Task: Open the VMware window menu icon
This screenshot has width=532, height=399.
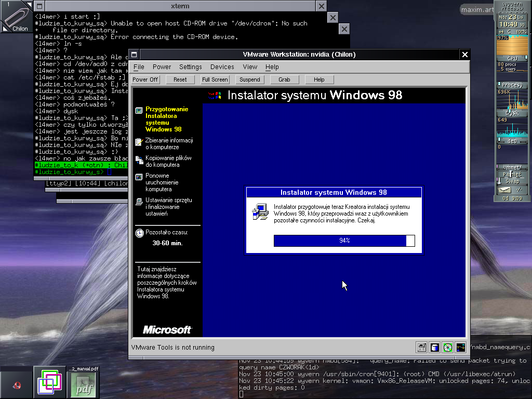Action: pyautogui.click(x=134, y=55)
